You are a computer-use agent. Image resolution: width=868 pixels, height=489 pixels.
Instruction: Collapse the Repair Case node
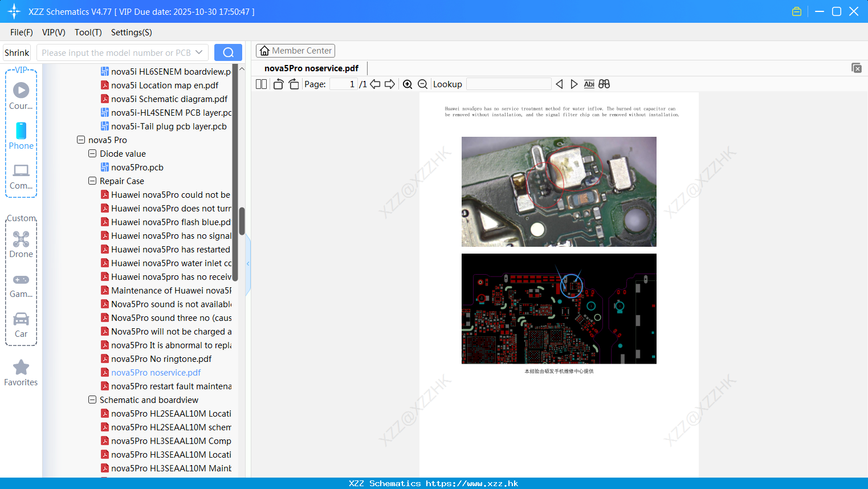tap(92, 181)
